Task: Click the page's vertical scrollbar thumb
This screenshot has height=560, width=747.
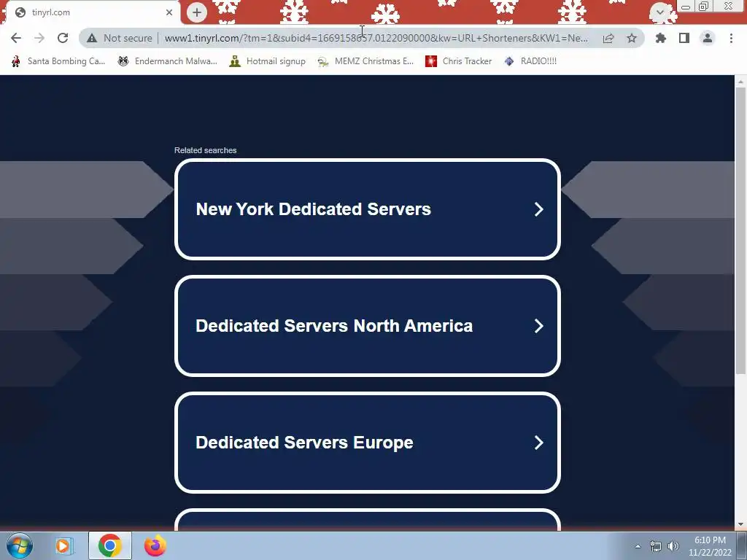Action: (741, 230)
